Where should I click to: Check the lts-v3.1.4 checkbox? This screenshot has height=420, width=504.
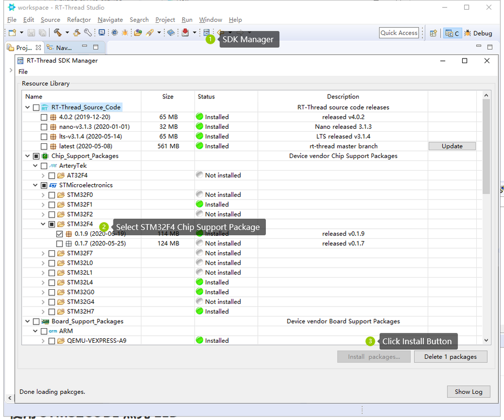(x=44, y=137)
